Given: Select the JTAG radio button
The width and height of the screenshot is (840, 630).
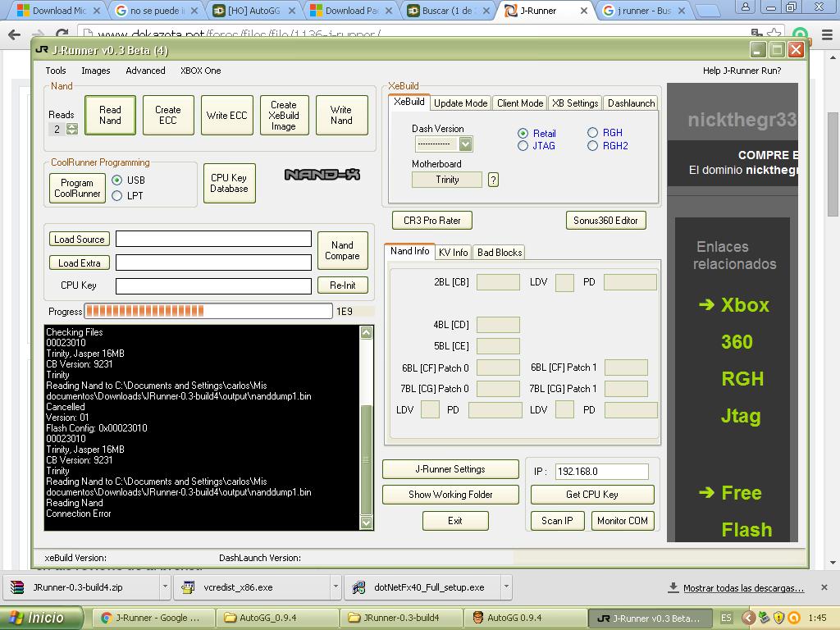Looking at the screenshot, I should pos(523,146).
